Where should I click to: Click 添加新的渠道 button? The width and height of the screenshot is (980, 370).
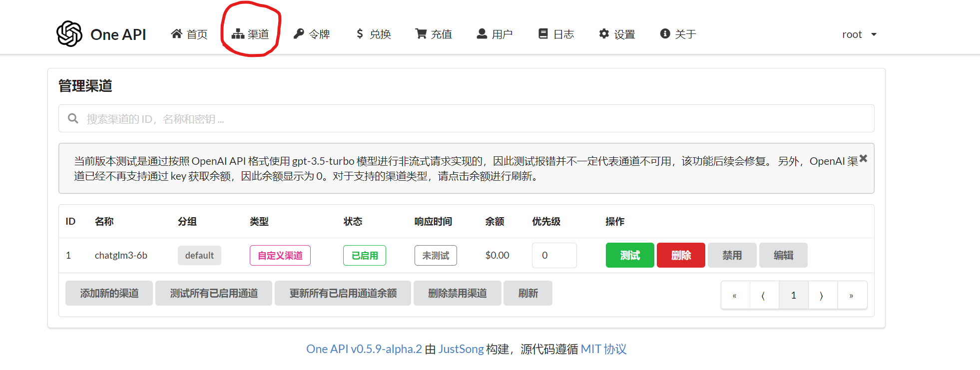point(109,293)
